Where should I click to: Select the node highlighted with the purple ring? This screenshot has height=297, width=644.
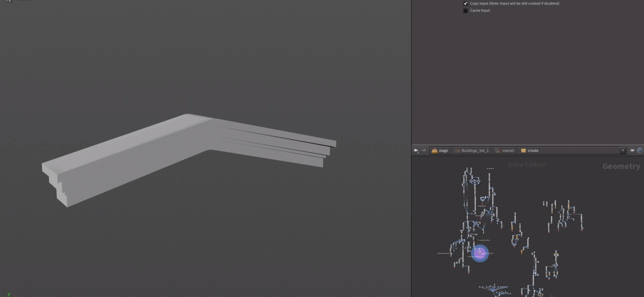coord(479,253)
